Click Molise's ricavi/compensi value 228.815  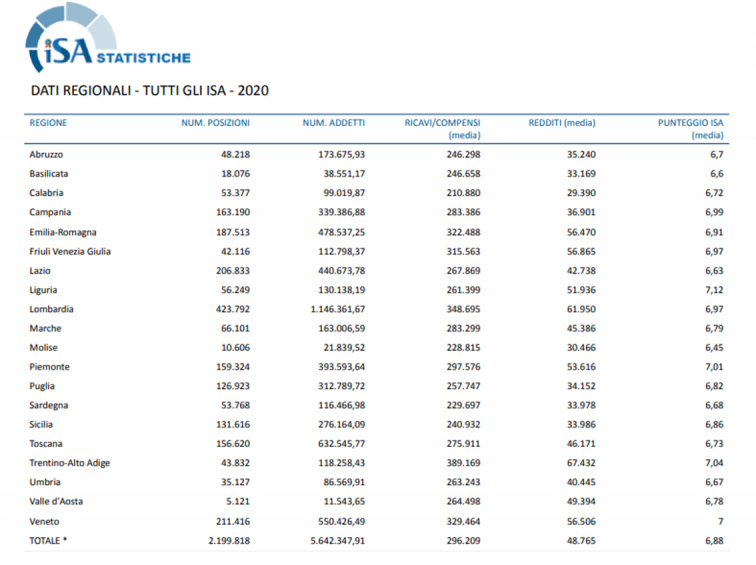[x=463, y=348]
